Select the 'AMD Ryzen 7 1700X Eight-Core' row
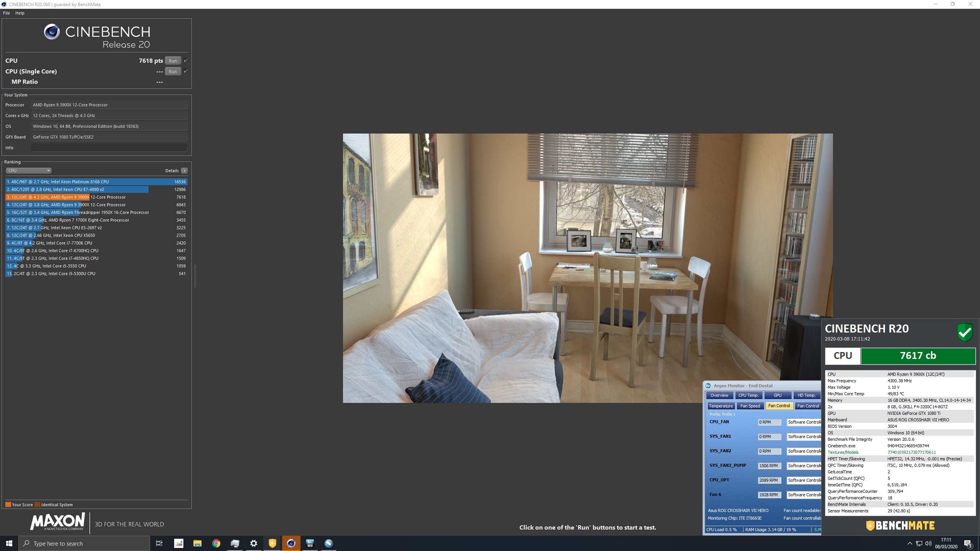Image resolution: width=980 pixels, height=551 pixels. pyautogui.click(x=96, y=220)
